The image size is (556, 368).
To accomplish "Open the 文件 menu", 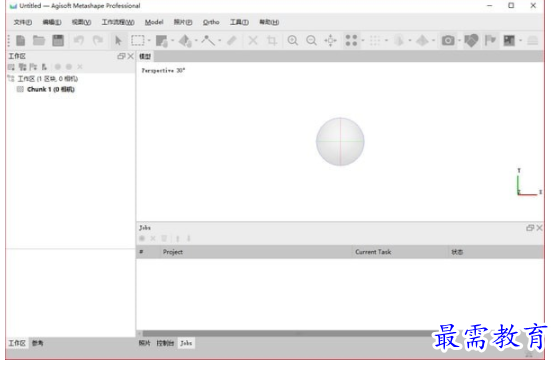I will click(23, 22).
